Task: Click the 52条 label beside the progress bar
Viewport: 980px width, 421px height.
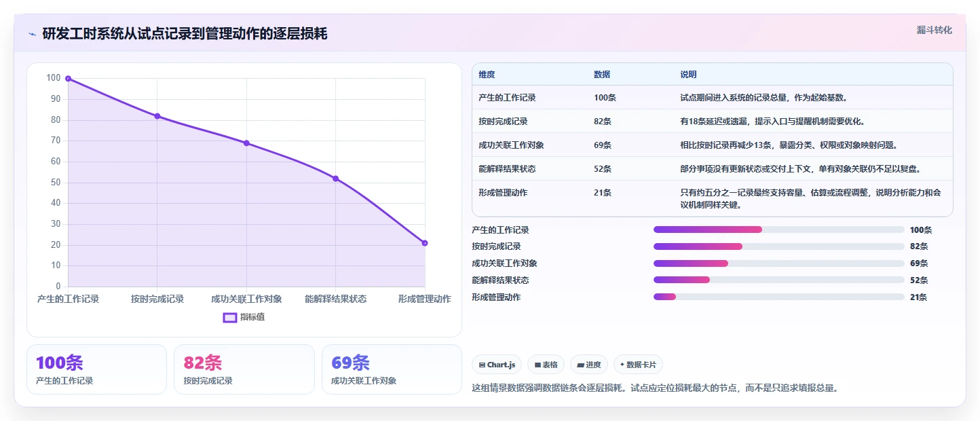Action: click(x=919, y=280)
